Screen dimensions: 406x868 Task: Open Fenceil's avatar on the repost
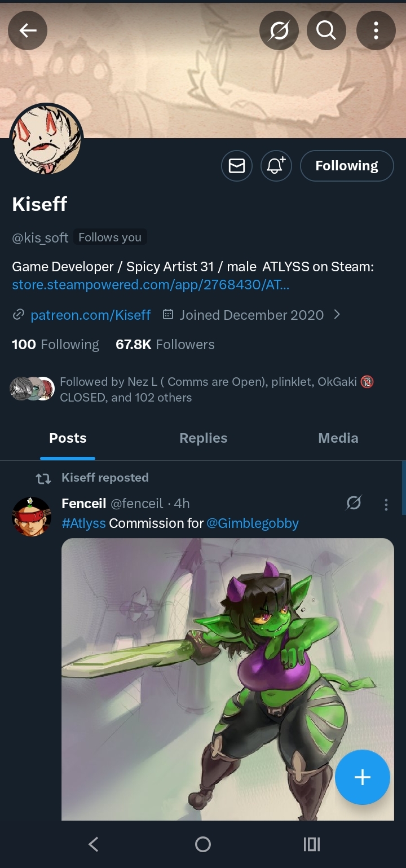[32, 516]
